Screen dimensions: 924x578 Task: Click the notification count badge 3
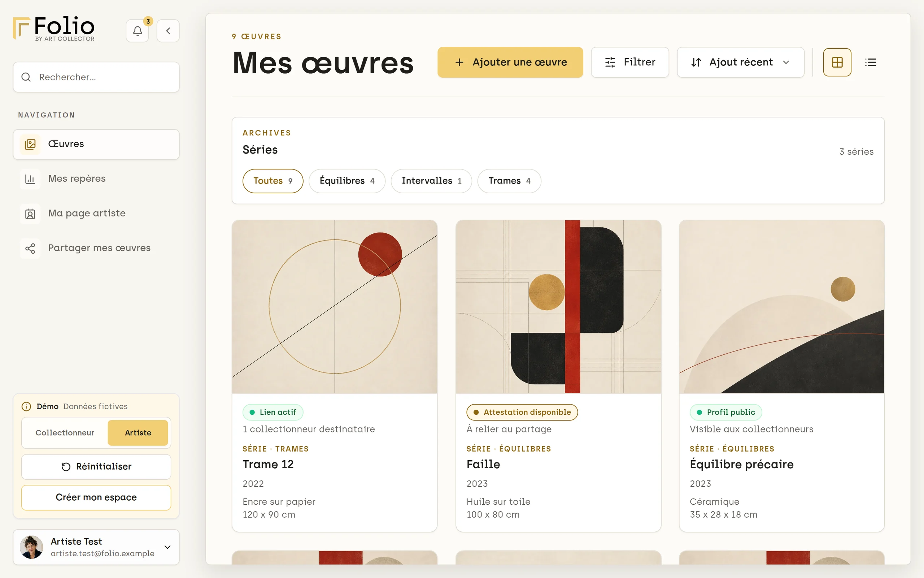(x=148, y=21)
